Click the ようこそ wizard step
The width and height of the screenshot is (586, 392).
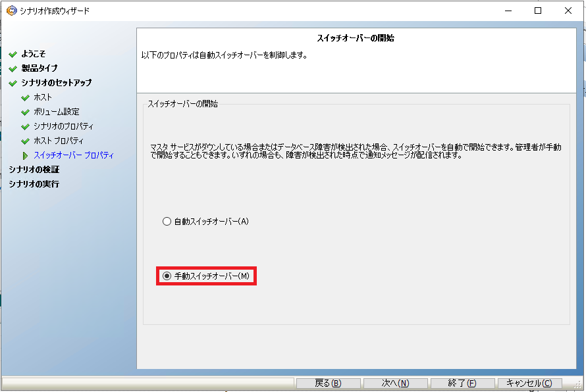34,54
